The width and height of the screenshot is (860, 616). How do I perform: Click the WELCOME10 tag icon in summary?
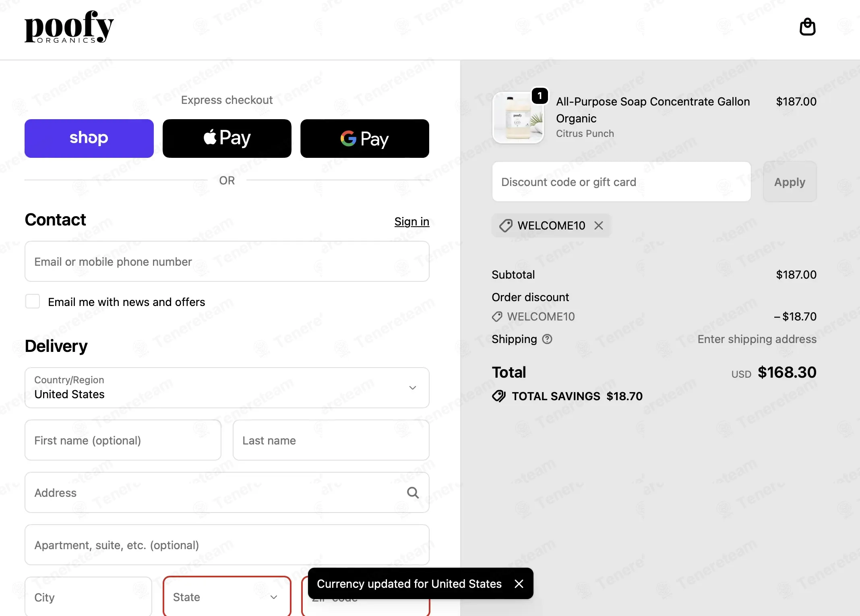click(497, 317)
